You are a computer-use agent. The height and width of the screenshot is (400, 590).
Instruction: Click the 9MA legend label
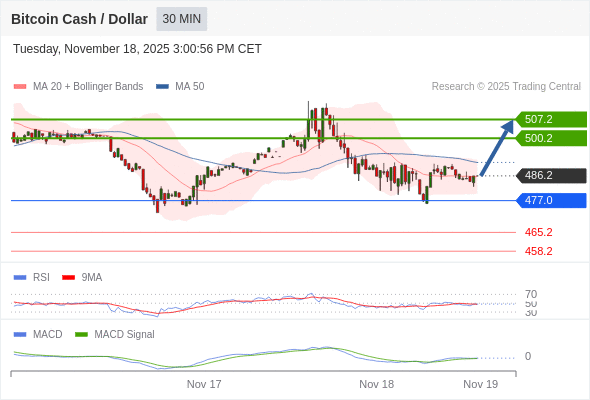(x=92, y=278)
